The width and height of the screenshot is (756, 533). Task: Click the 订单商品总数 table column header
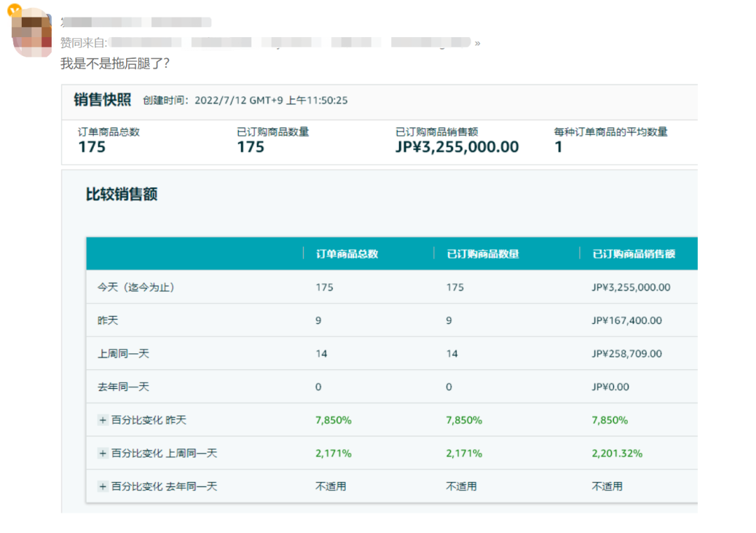tap(347, 254)
